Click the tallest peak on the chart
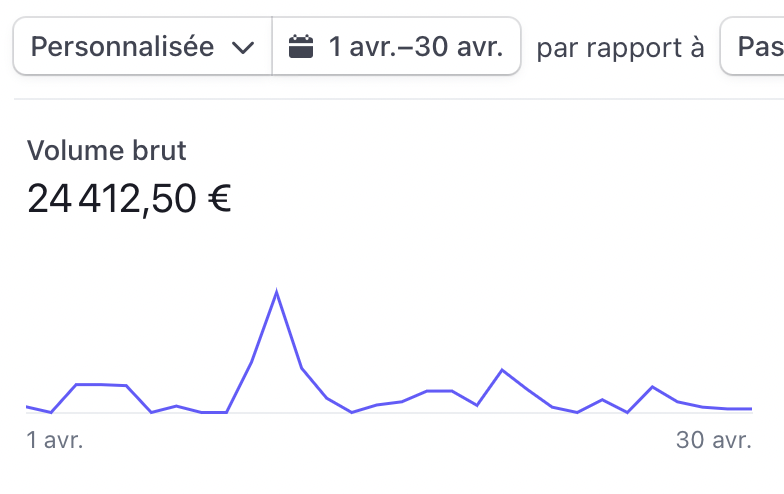This screenshot has width=784, height=494. (276, 292)
